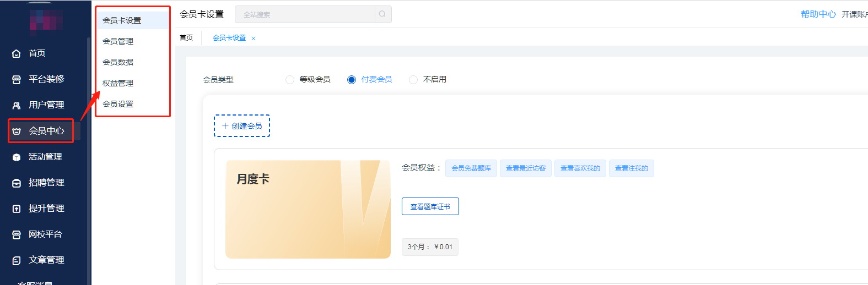Click the home icon in sidebar
This screenshot has height=285, width=868.
[17, 53]
